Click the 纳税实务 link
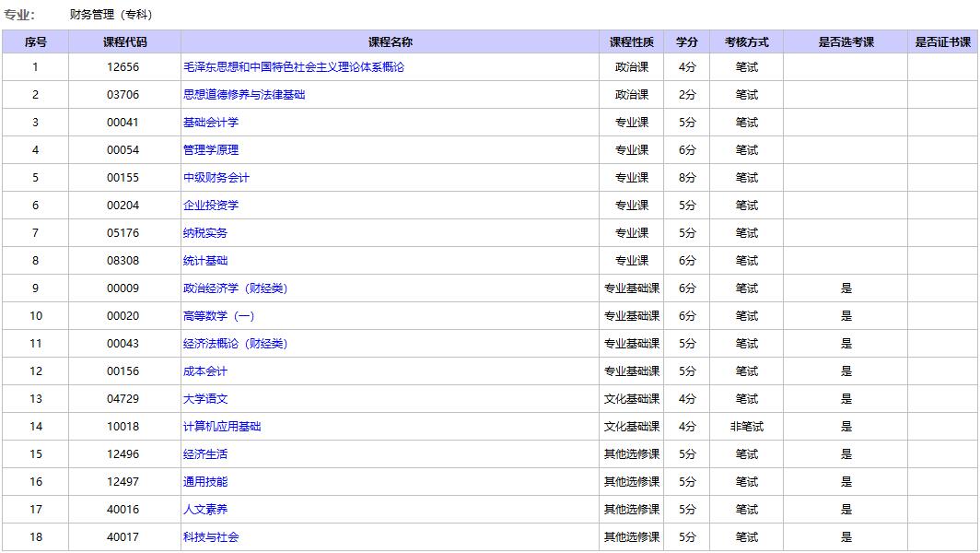The image size is (980, 553). coord(205,232)
